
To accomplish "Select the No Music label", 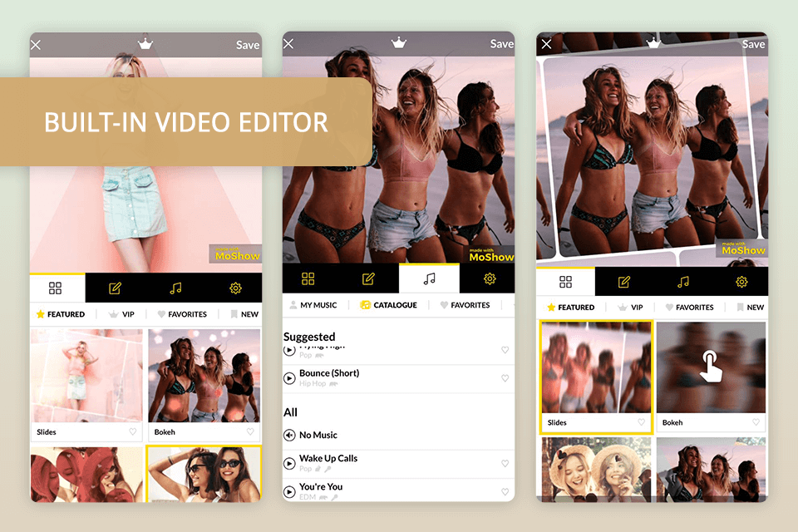I will pos(318,436).
